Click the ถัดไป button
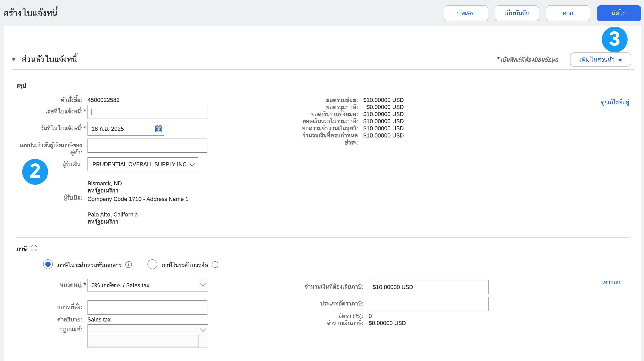 coord(619,13)
